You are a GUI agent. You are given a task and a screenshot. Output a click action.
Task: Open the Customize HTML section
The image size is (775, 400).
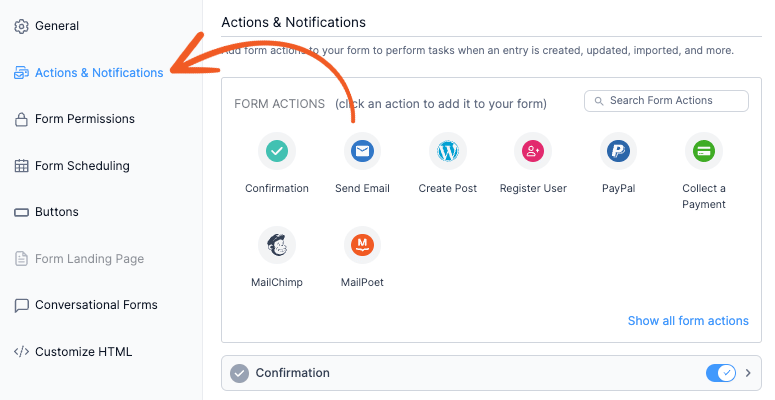[73, 352]
